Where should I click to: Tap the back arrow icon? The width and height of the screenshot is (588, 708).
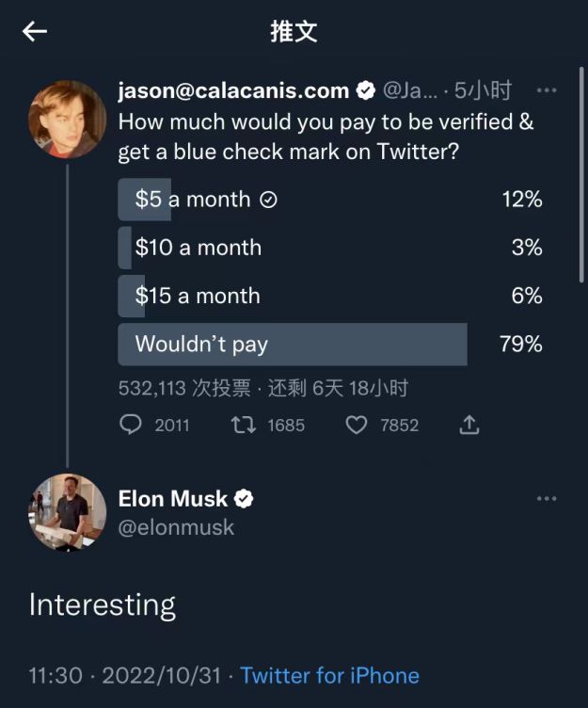point(35,32)
